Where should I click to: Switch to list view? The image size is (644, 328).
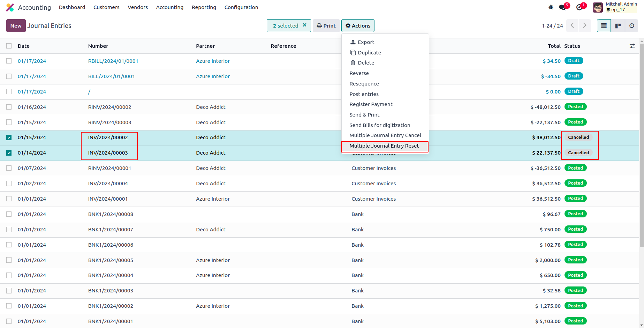[604, 25]
